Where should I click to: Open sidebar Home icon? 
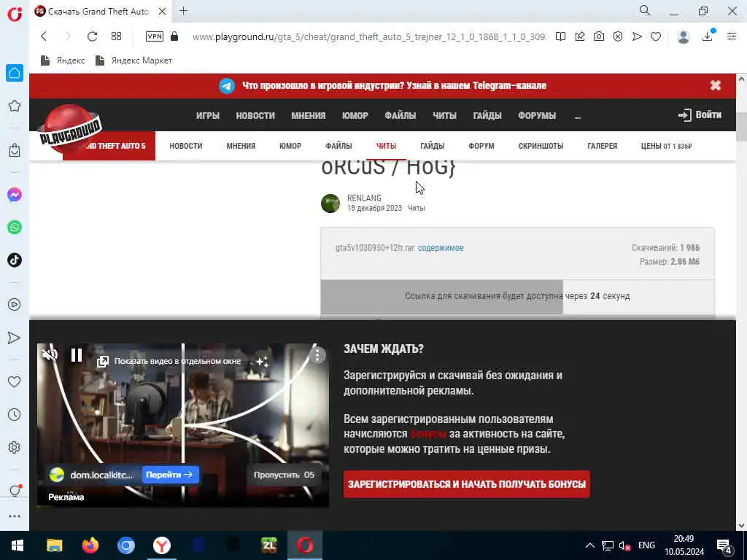[x=15, y=73]
